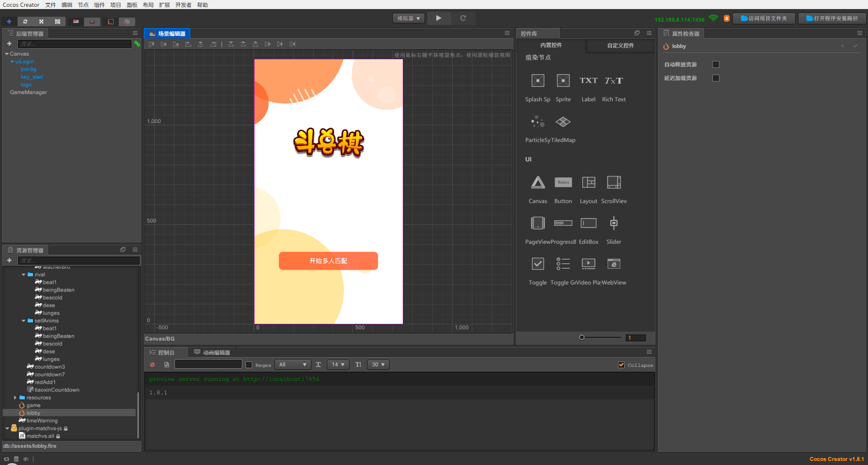Enable the 延迟加载资源 checkbox
Screen dimensions: 868x465
point(716,78)
